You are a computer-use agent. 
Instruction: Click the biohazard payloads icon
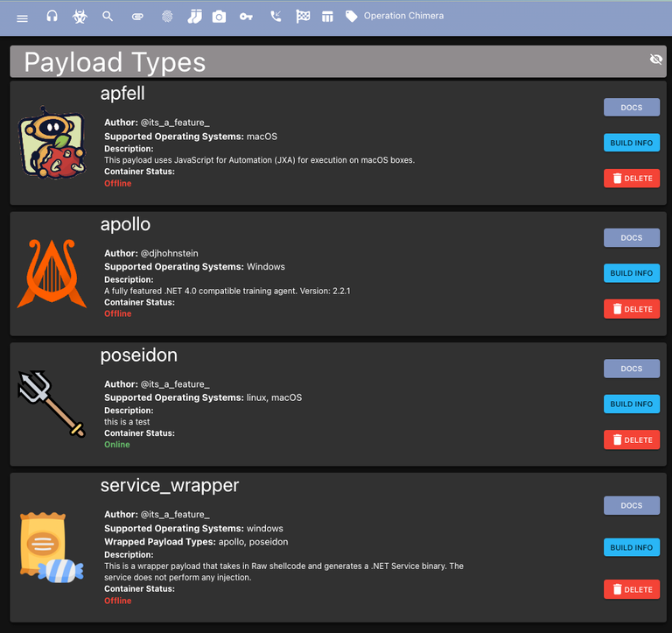[80, 17]
